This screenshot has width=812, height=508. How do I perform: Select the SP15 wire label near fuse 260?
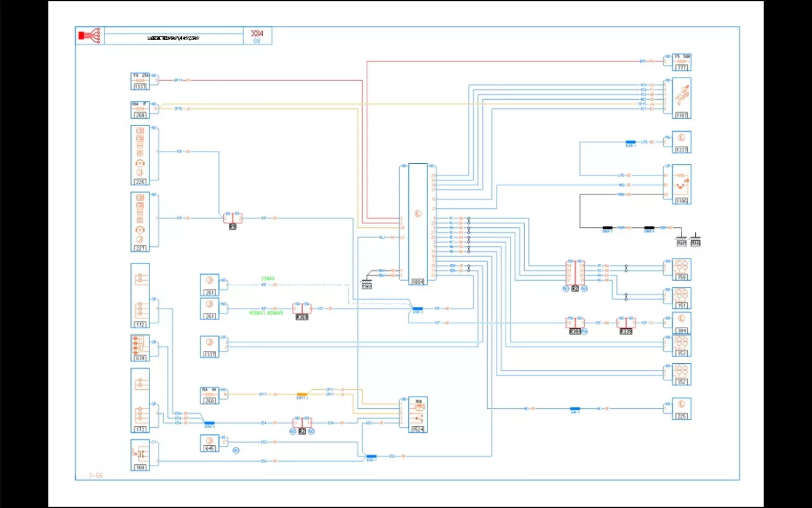coord(178,109)
